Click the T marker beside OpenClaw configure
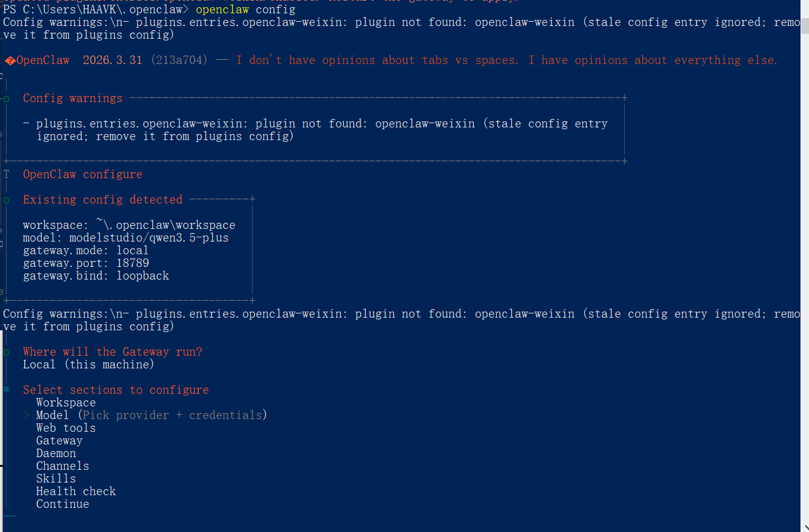This screenshot has width=809, height=532. pyautogui.click(x=7, y=175)
